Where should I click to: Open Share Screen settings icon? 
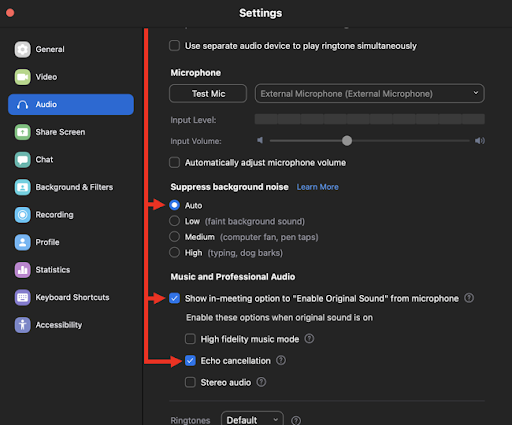(22, 132)
